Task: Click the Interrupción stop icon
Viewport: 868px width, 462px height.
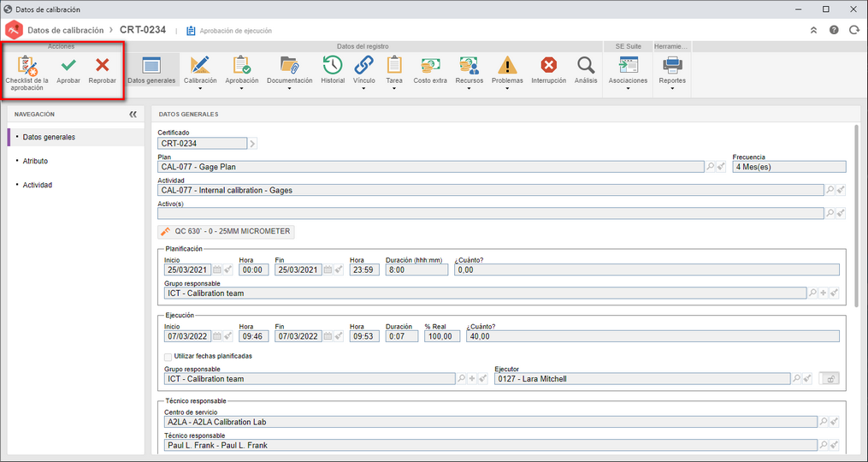Action: (x=548, y=65)
